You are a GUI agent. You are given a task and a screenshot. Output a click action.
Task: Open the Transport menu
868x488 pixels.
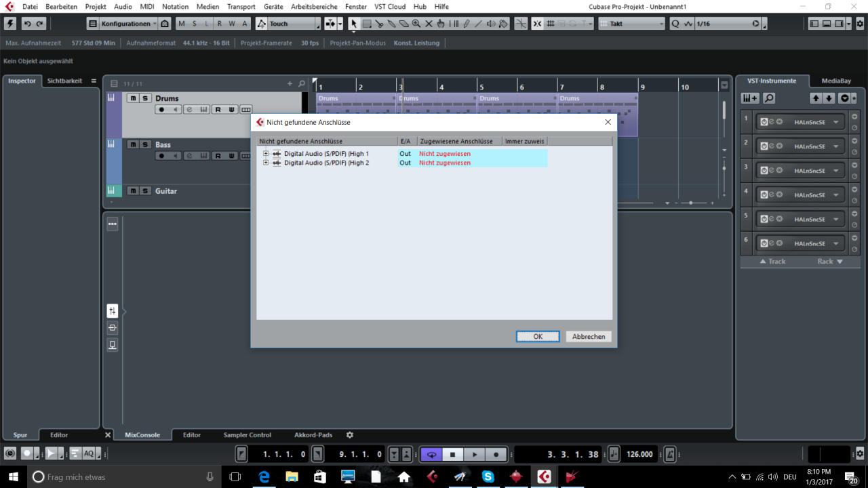coord(241,7)
